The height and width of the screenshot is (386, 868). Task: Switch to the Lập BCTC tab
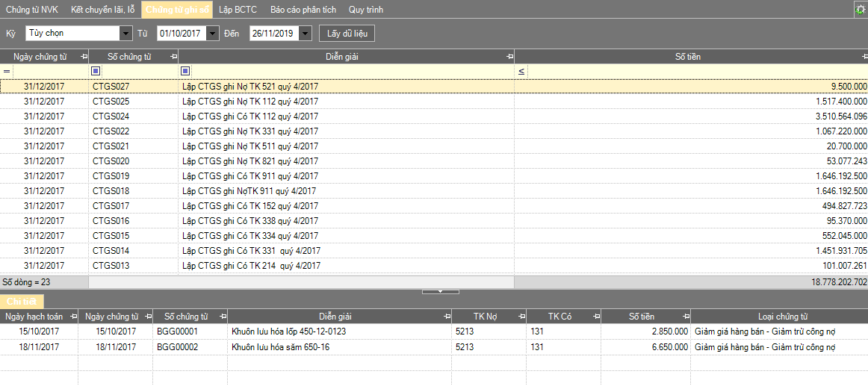point(238,10)
